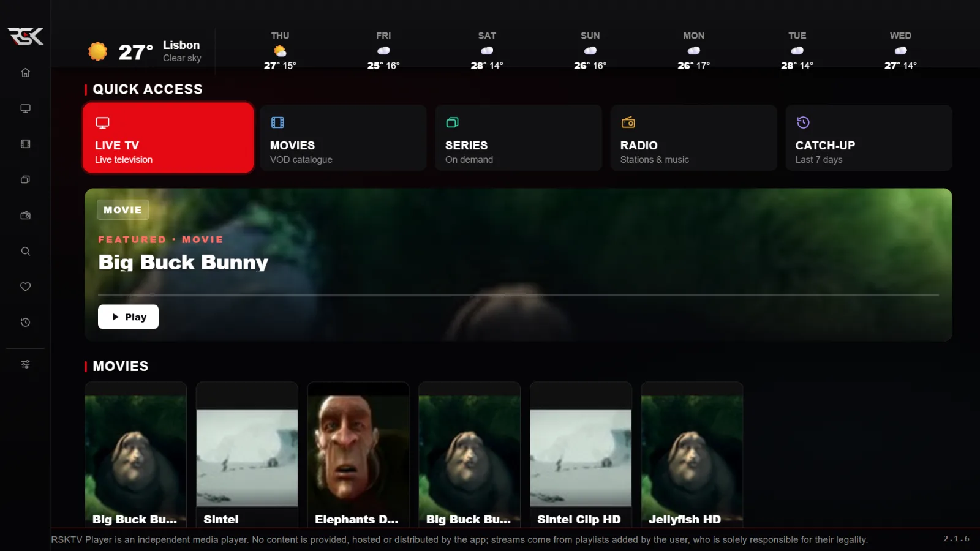Select Monday forecast cloud icon
The width and height of the screenshot is (980, 551).
tap(693, 51)
